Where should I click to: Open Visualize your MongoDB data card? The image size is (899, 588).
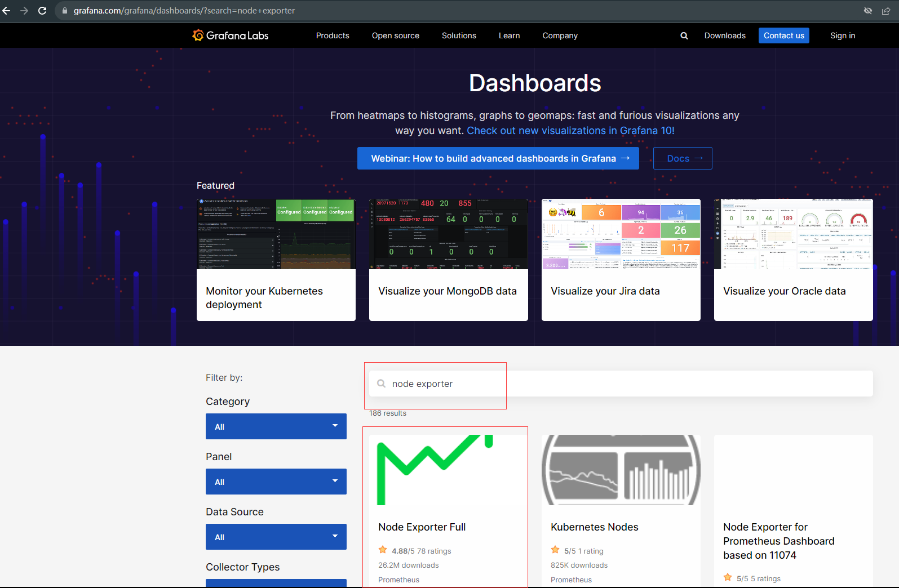click(x=449, y=260)
